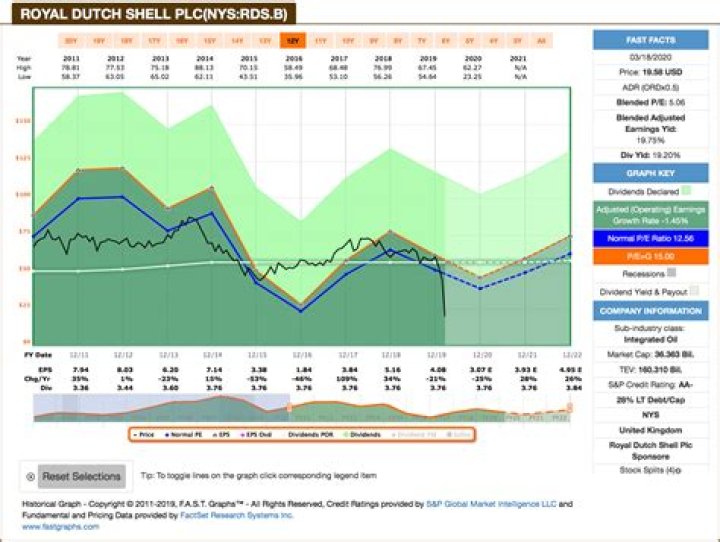Toggle Normal PE line in chart legend

[x=184, y=435]
